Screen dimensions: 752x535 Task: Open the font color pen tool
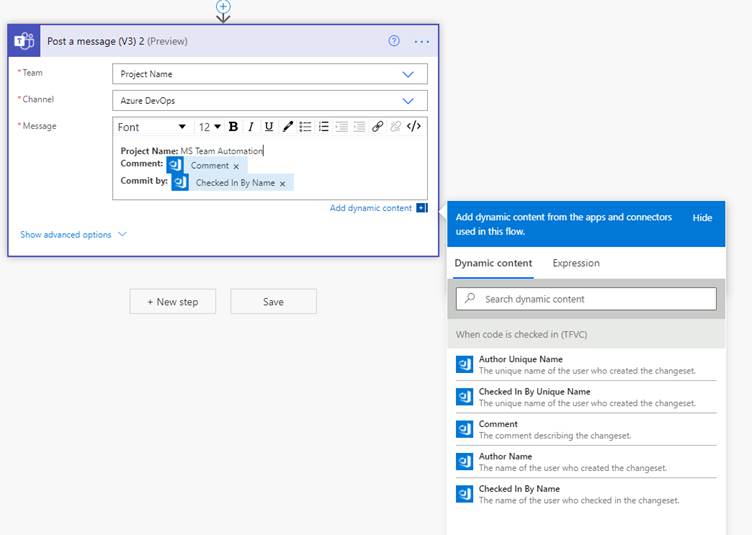287,127
